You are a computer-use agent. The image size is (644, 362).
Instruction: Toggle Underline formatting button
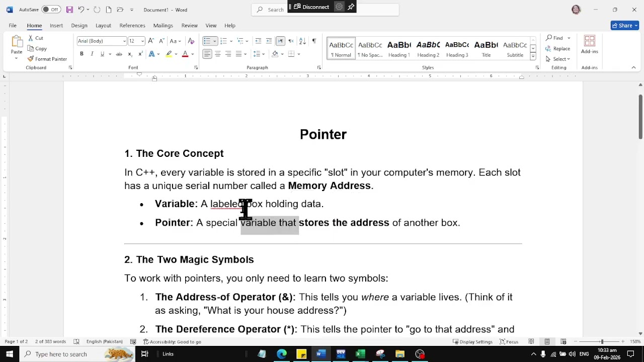[102, 54]
